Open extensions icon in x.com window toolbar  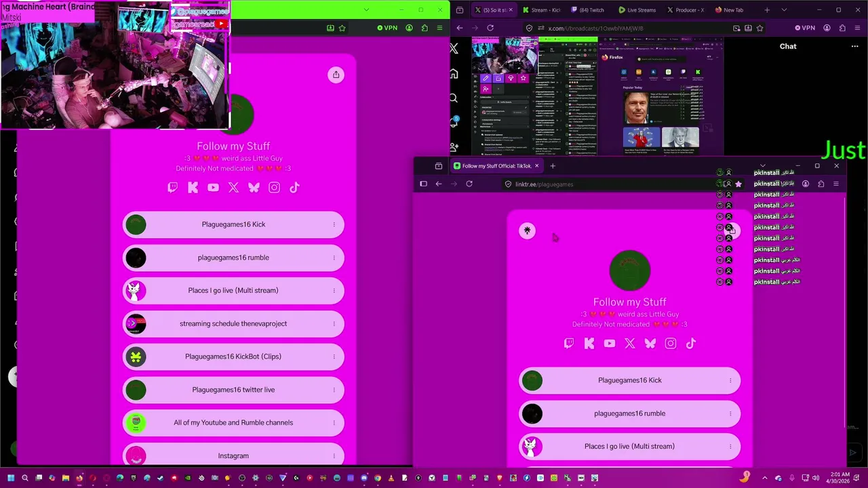[842, 28]
